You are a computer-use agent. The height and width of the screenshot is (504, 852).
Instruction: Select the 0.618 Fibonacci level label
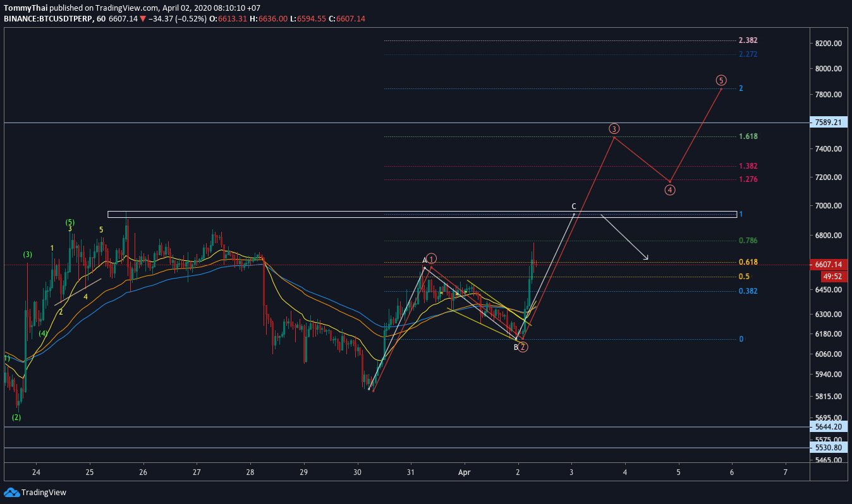click(x=748, y=262)
